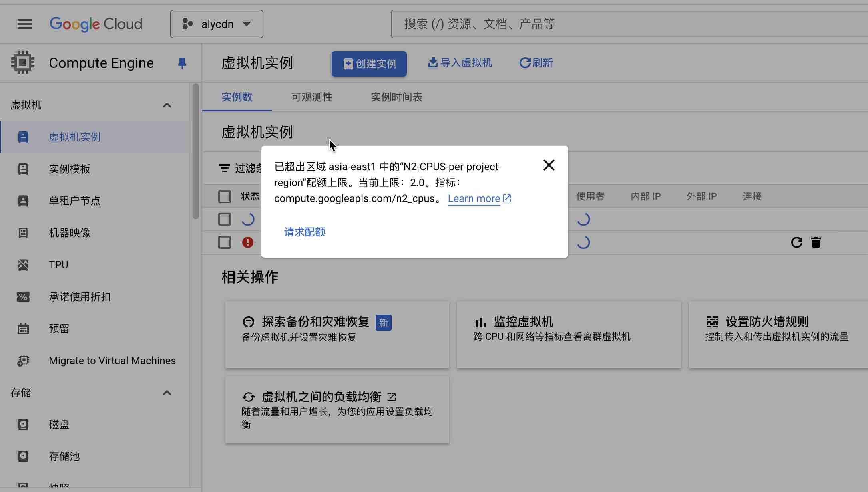Click the 连接 column header
The image size is (868, 492).
coord(752,196)
